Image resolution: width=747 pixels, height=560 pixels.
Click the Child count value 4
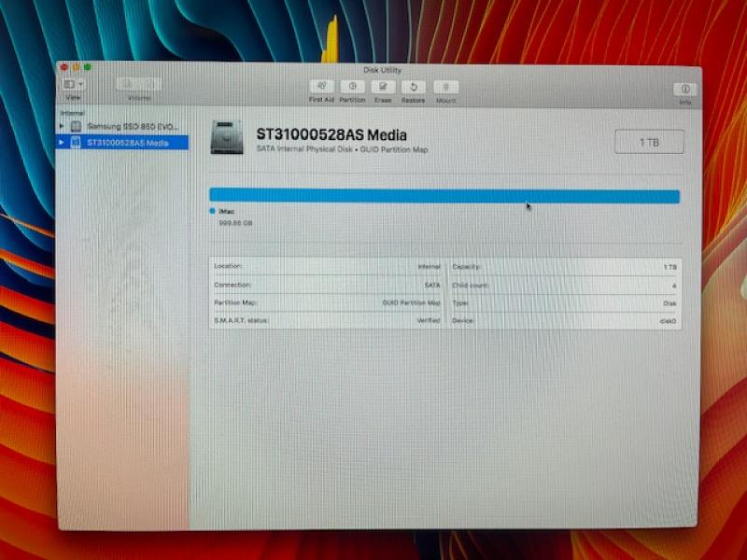point(674,286)
